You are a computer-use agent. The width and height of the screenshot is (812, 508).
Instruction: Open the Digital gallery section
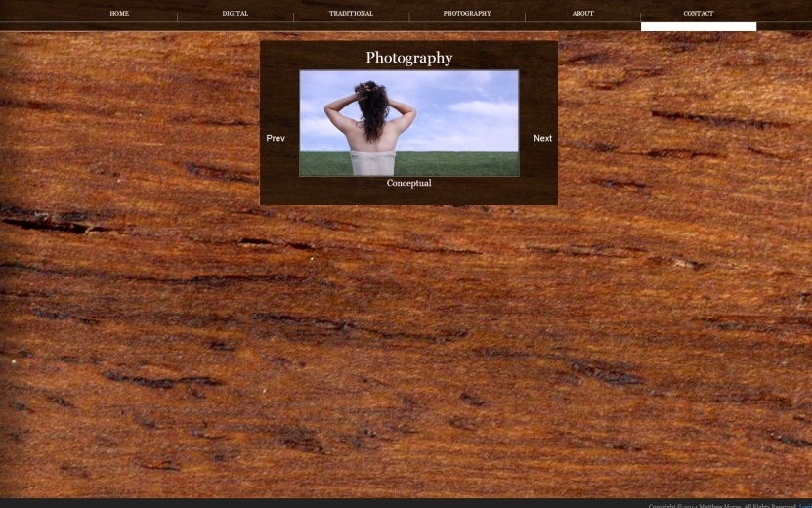235,14
